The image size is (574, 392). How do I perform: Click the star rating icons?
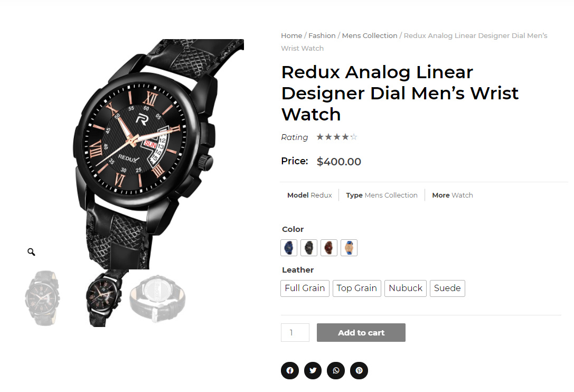(336, 137)
